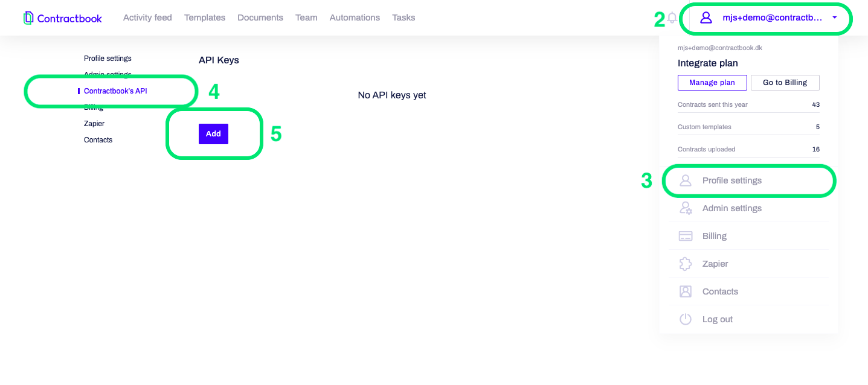Click the 'Integrate plan' heading

tap(708, 63)
